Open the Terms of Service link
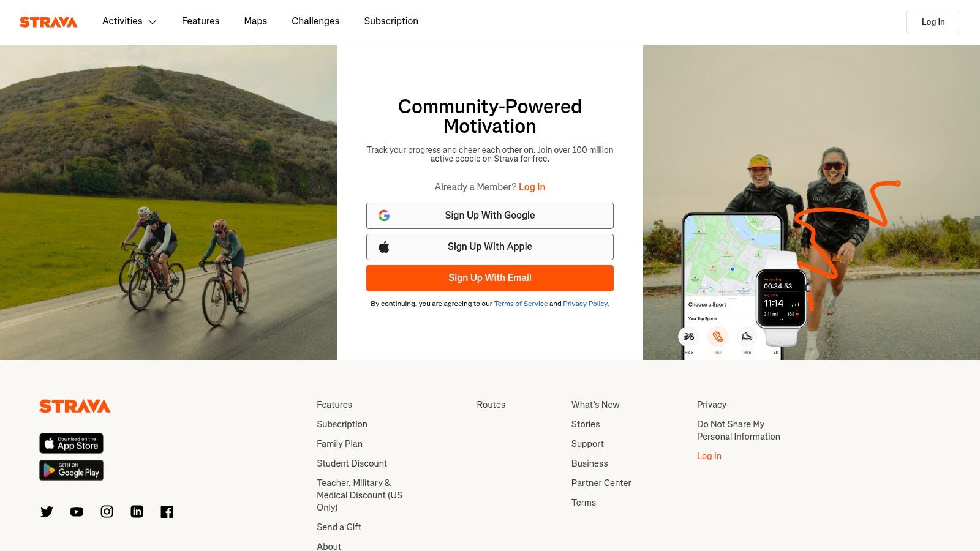Viewport: 980px width, 551px height. [x=521, y=304]
